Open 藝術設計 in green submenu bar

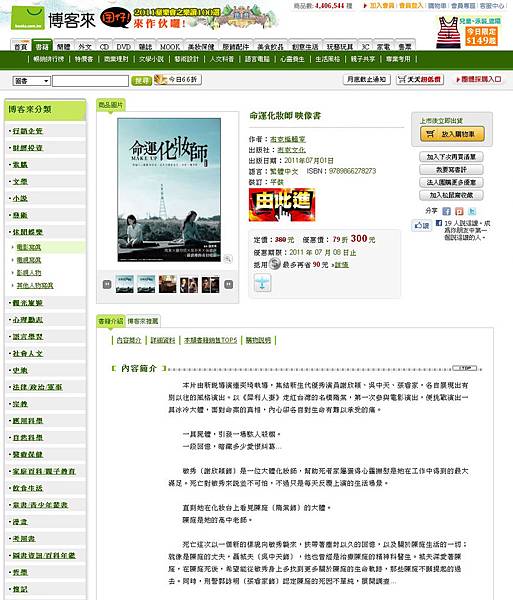[187, 59]
